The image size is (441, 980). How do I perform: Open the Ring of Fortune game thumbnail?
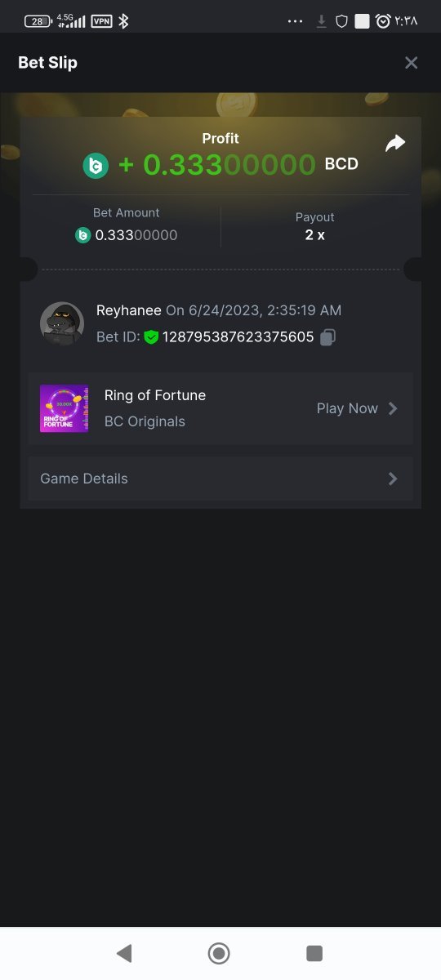(65, 408)
